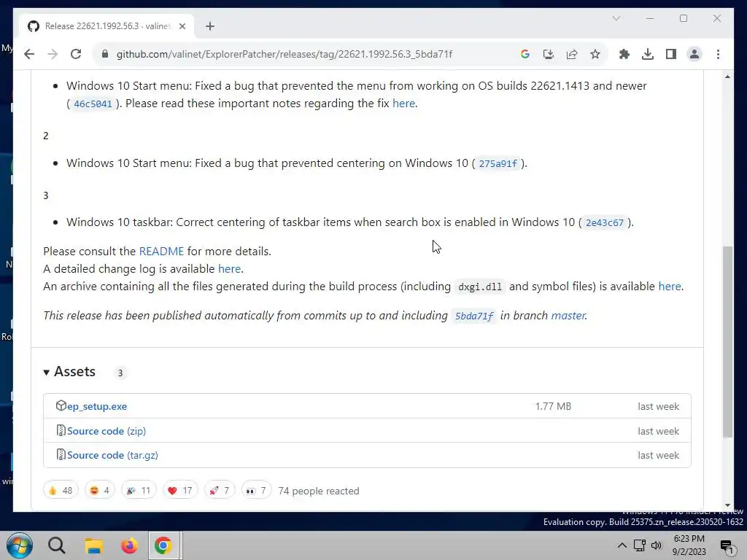Open 'here' link for detailed change log
This screenshot has width=747, height=560.
point(229,268)
